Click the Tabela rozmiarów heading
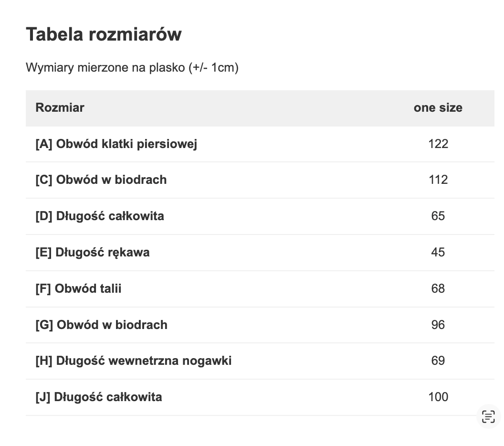Viewport: 504px width, 446px height. pyautogui.click(x=104, y=34)
